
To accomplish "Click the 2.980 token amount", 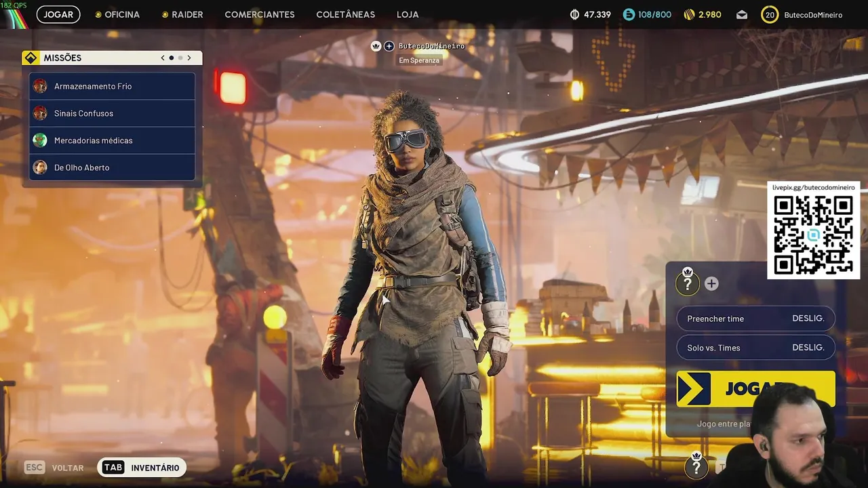I will [x=709, y=14].
